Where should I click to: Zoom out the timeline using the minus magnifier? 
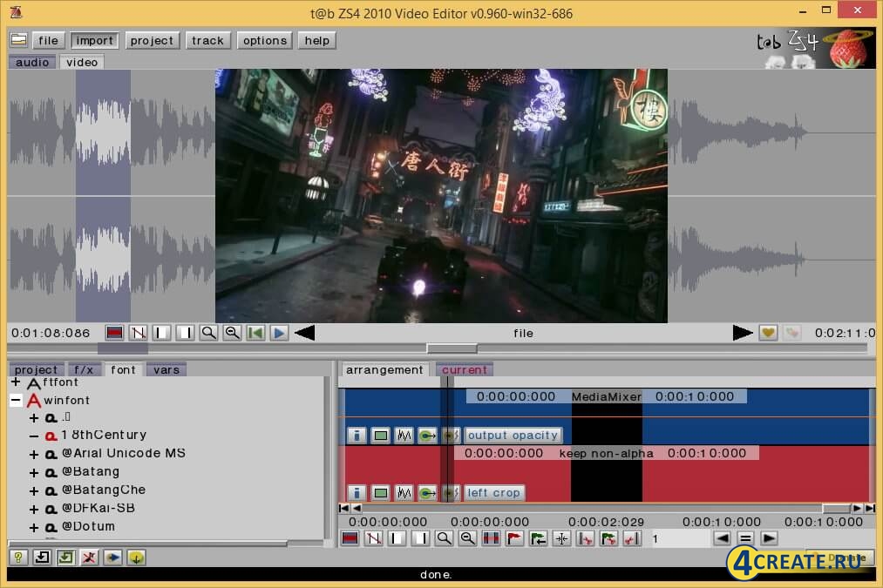467,538
